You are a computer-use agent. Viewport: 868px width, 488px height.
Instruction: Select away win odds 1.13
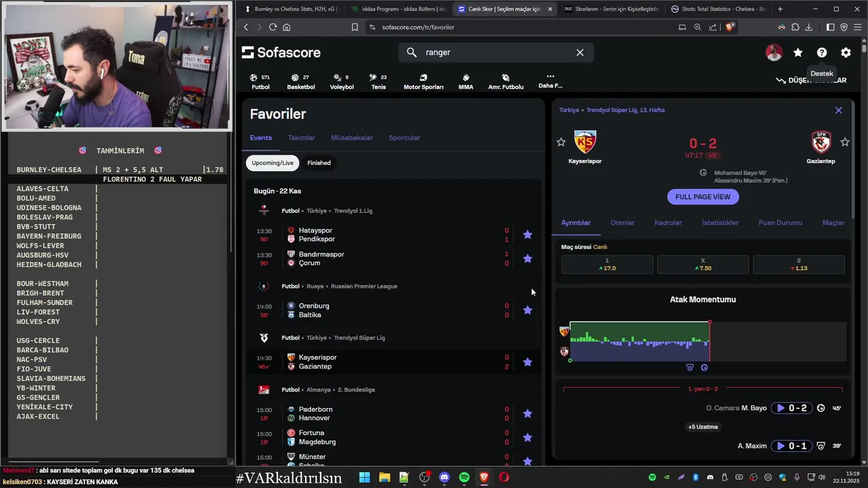[798, 264]
